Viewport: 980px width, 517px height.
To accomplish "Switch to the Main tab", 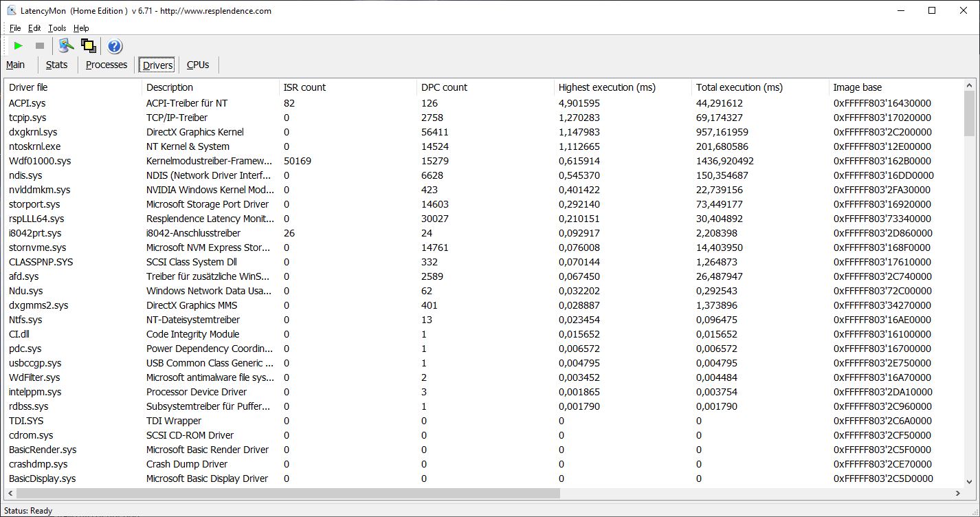I will (x=16, y=65).
